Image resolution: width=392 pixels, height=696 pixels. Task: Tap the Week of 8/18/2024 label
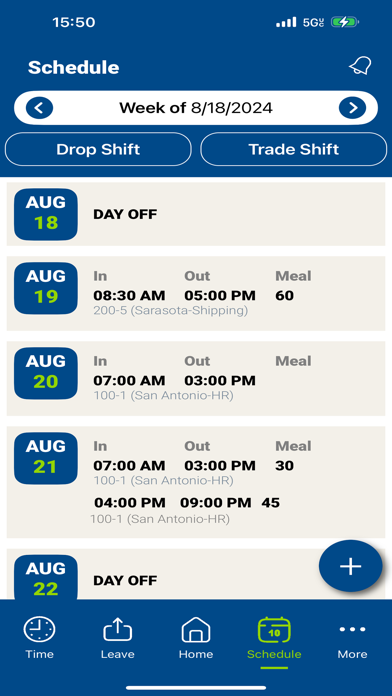196,108
